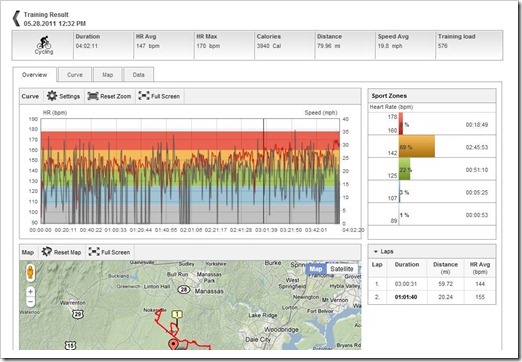This screenshot has height=362, width=522.
Task: Click the Training load 576 cell
Action: [469, 45]
